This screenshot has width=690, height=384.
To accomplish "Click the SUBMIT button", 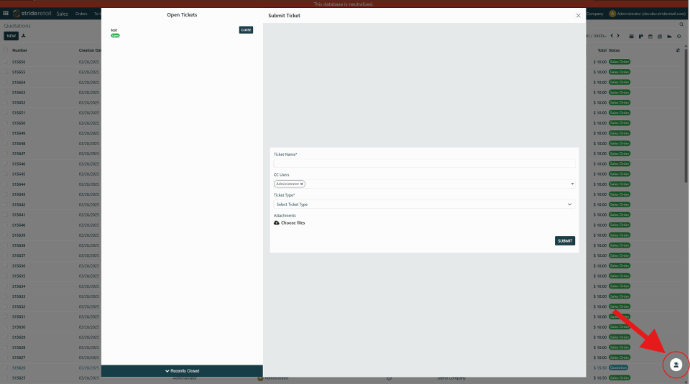I will [x=565, y=241].
